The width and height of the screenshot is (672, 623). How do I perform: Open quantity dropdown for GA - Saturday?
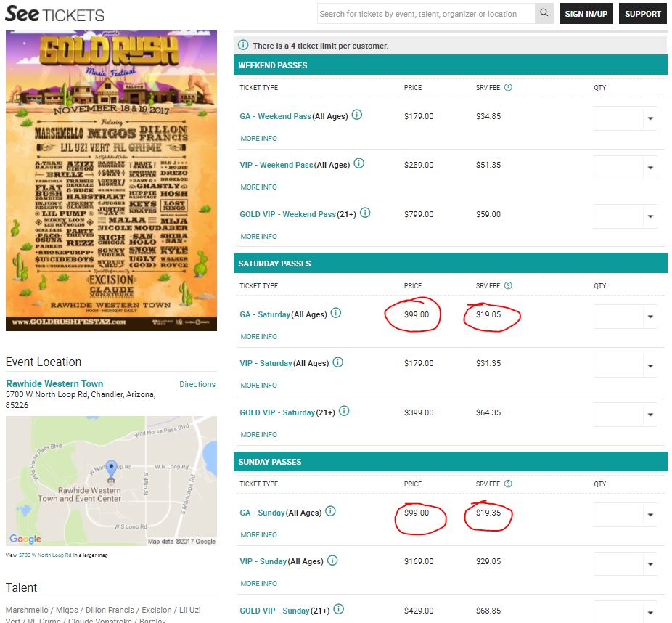pos(625,317)
